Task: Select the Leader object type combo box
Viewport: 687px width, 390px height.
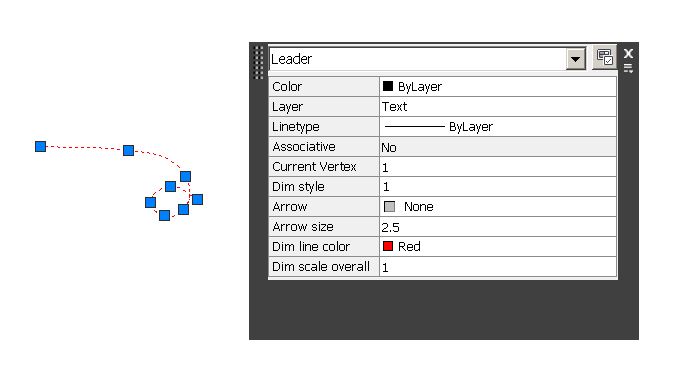Action: (428, 59)
